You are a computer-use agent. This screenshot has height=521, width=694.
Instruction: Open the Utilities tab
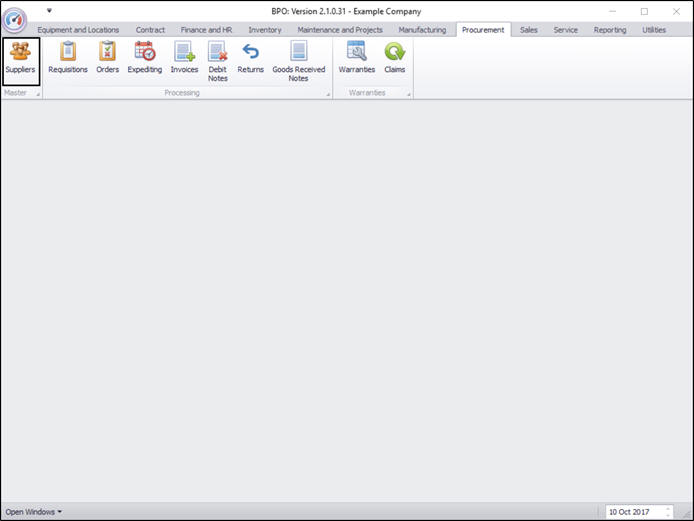[654, 30]
